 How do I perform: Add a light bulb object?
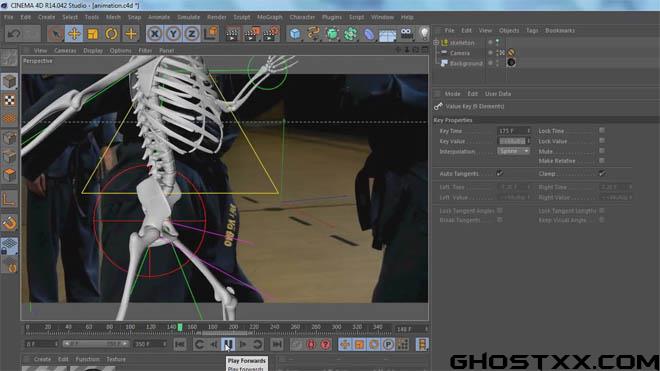click(424, 34)
